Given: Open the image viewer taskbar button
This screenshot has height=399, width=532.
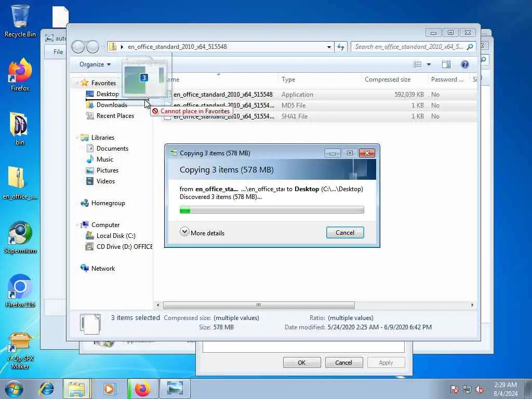Looking at the screenshot, I should pos(175,389).
